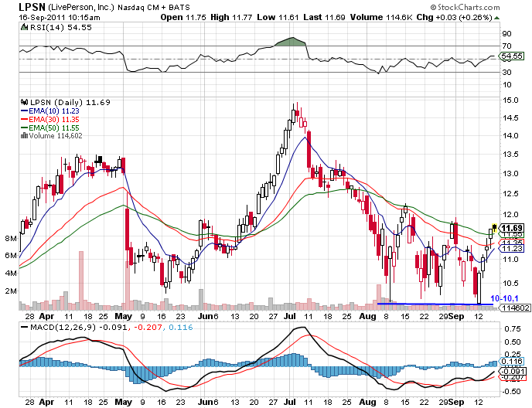This screenshot has width=532, height=408.
Task: Click the Low 11.61 value
Action: pos(278,17)
